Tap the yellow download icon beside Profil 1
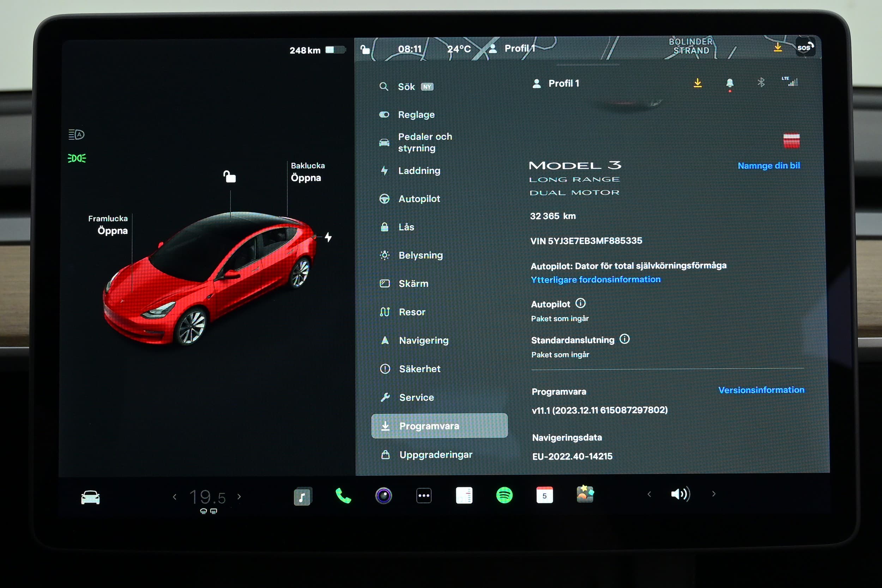The height and width of the screenshot is (588, 882). pyautogui.click(x=697, y=83)
